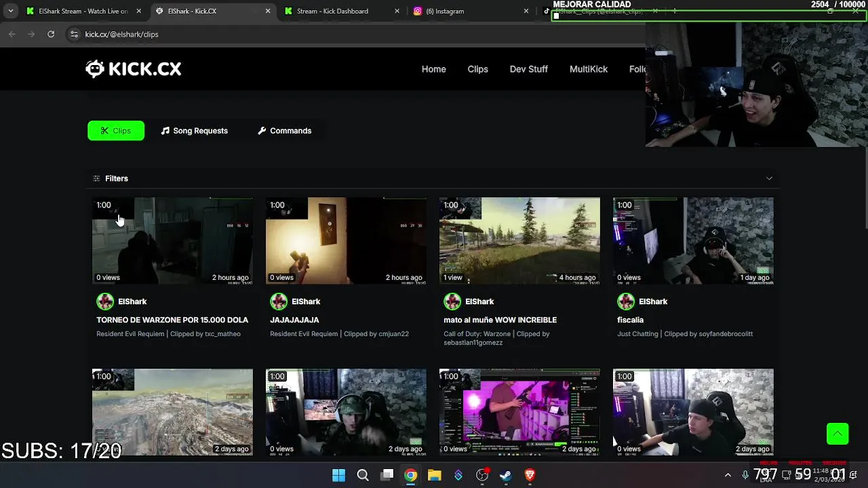Open mato al muñe WOW INCREIBLE title
Image resolution: width=868 pixels, height=488 pixels.
coord(500,320)
